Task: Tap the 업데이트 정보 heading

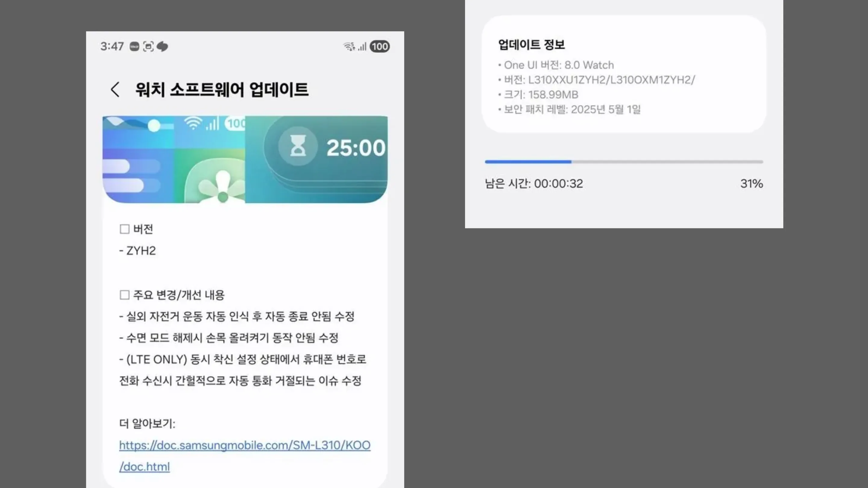Action: 531,45
